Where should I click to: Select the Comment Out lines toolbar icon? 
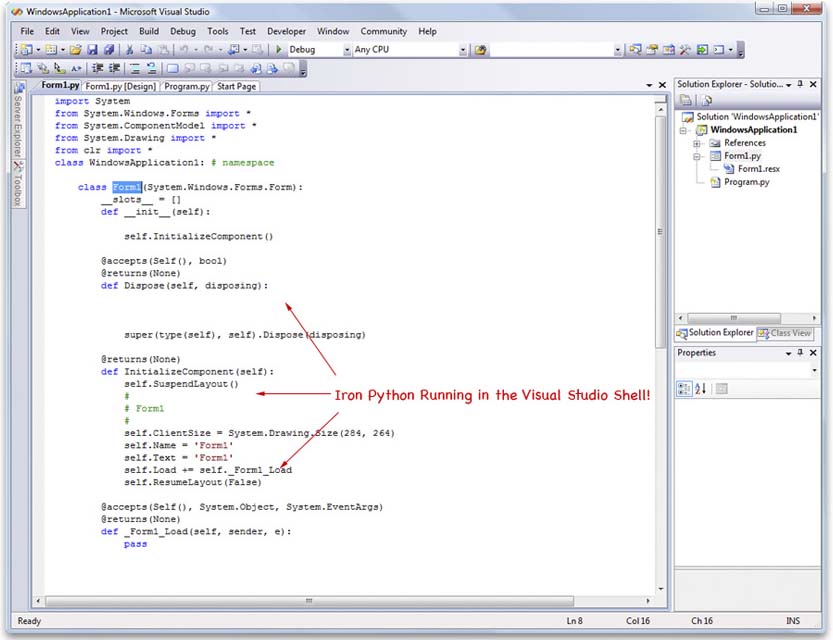tap(133, 68)
